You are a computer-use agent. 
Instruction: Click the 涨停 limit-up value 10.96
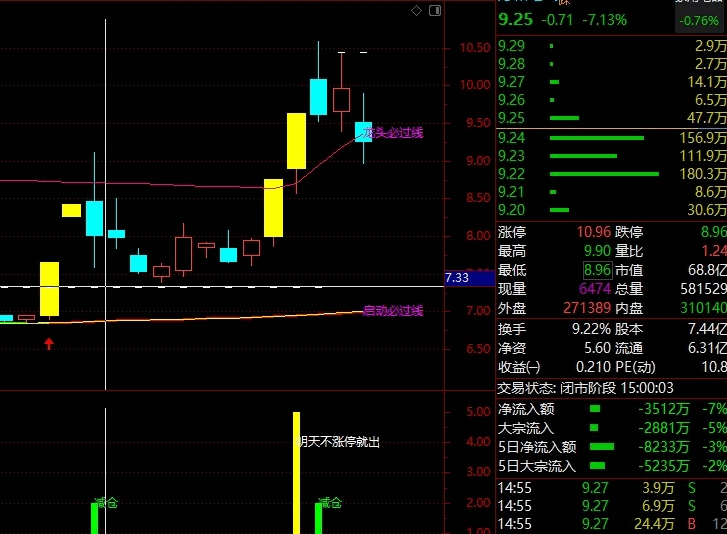point(594,232)
